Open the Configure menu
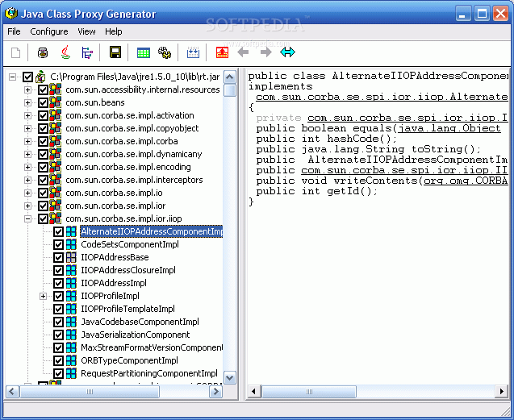 coord(49,31)
